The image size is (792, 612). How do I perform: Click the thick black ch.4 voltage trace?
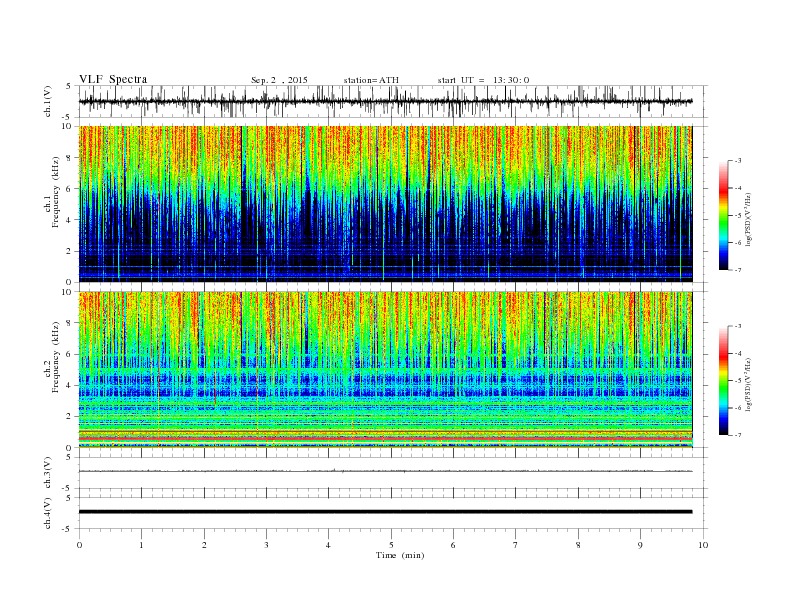coord(385,512)
